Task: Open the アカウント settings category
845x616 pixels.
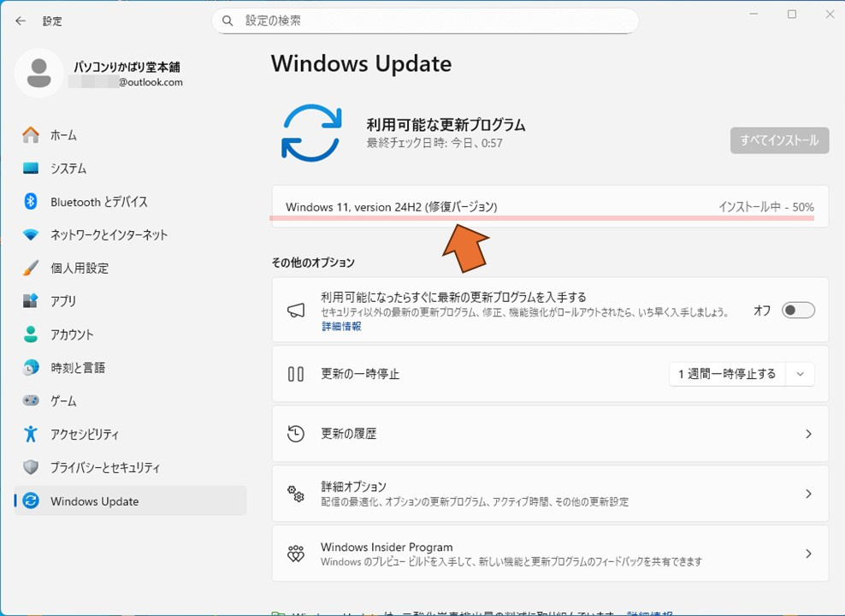Action: tap(72, 335)
